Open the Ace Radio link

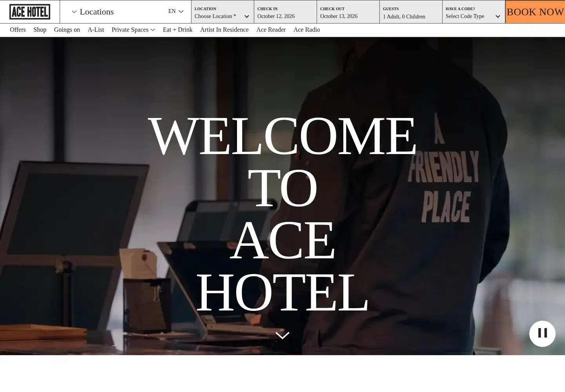307,30
